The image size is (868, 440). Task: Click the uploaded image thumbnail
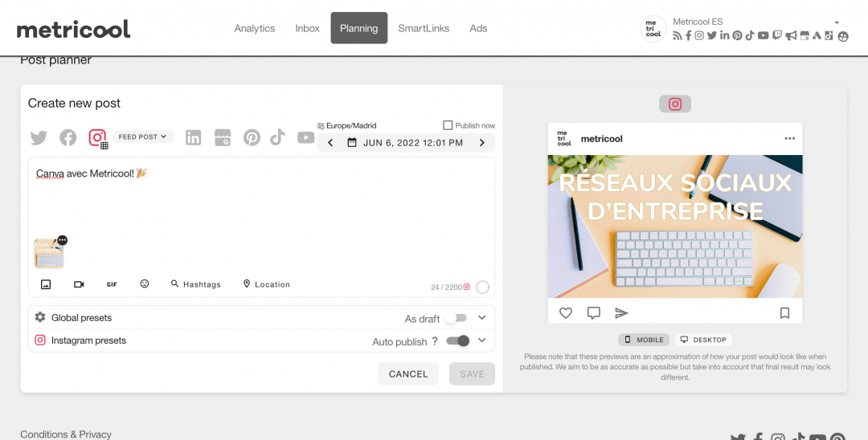pos(48,255)
